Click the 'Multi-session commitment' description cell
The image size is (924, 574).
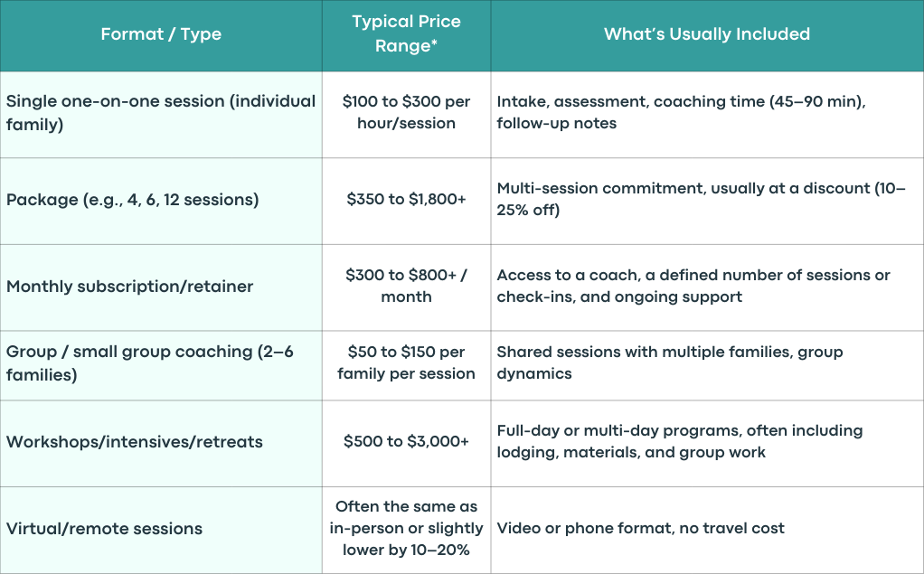tap(707, 201)
